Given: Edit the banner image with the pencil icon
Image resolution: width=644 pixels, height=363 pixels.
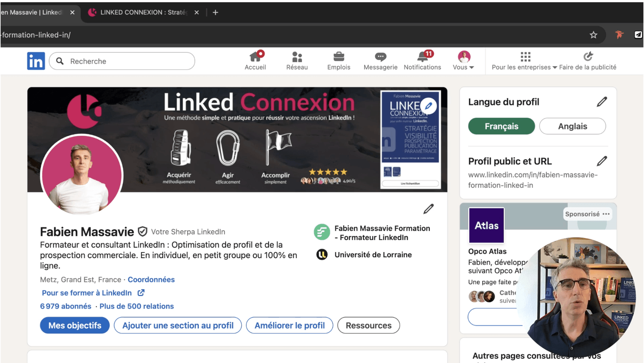Looking at the screenshot, I should [428, 106].
